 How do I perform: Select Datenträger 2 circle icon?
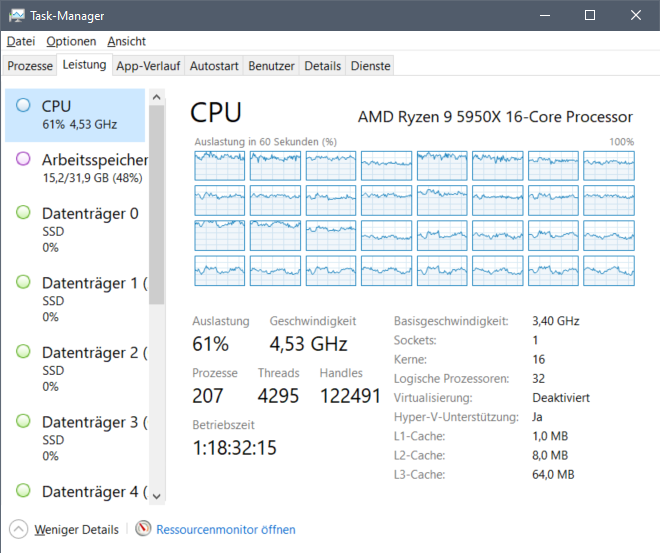tap(23, 351)
